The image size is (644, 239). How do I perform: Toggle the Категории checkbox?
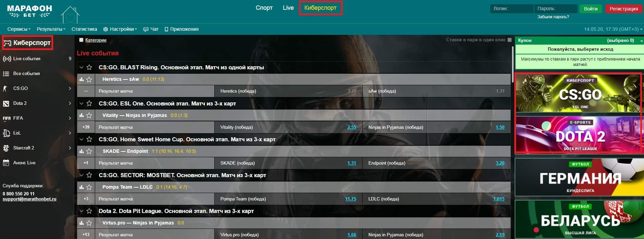click(81, 40)
